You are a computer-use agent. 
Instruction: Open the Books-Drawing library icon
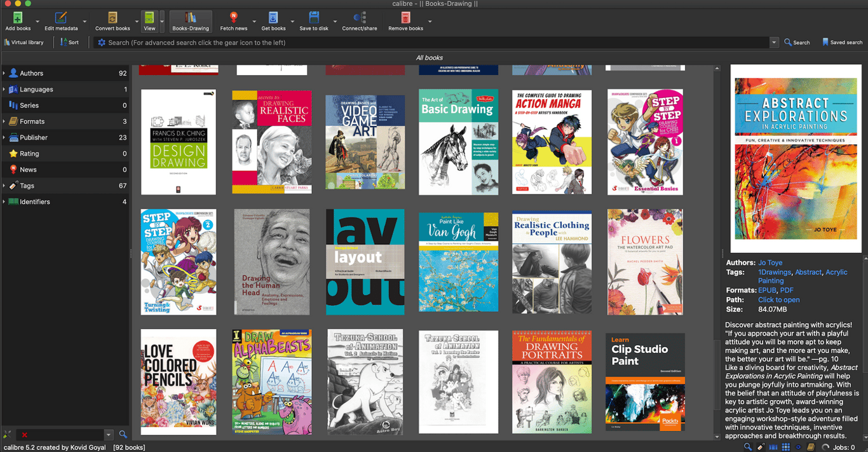(x=191, y=18)
